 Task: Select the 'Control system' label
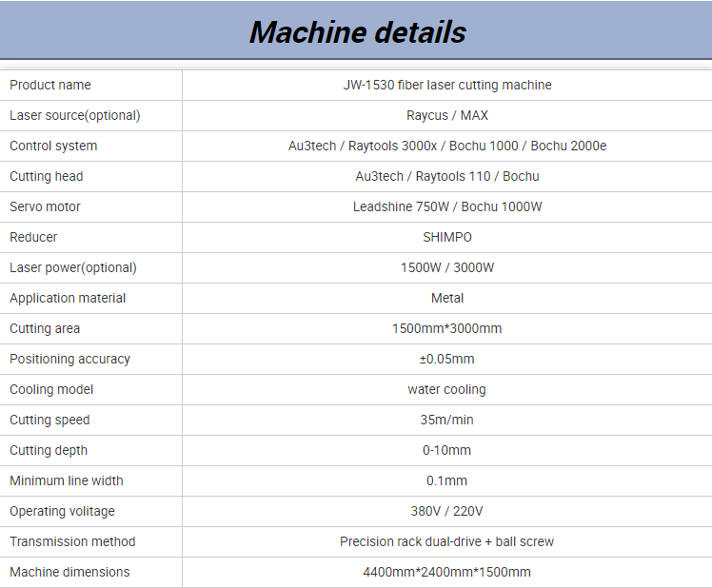(x=53, y=146)
